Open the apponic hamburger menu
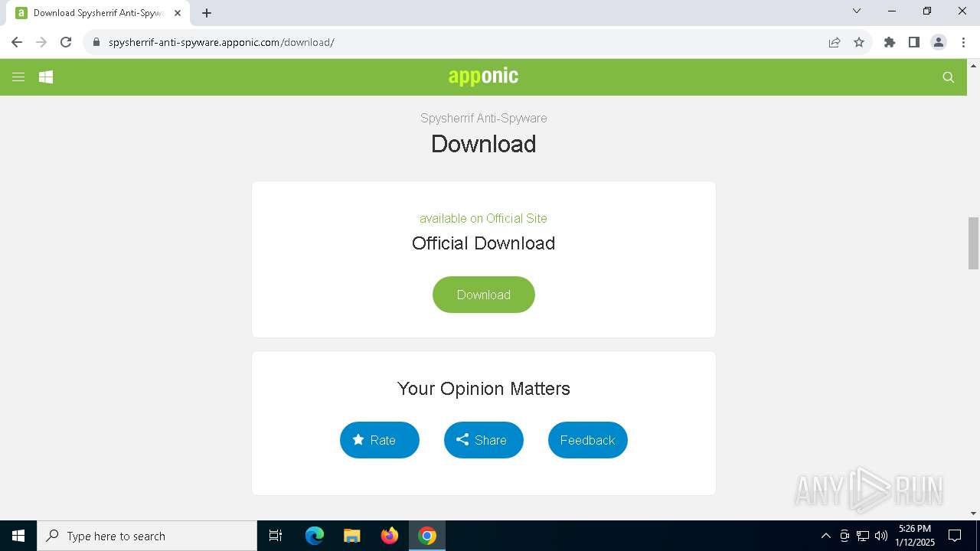Image resolution: width=980 pixels, height=551 pixels. (x=18, y=77)
